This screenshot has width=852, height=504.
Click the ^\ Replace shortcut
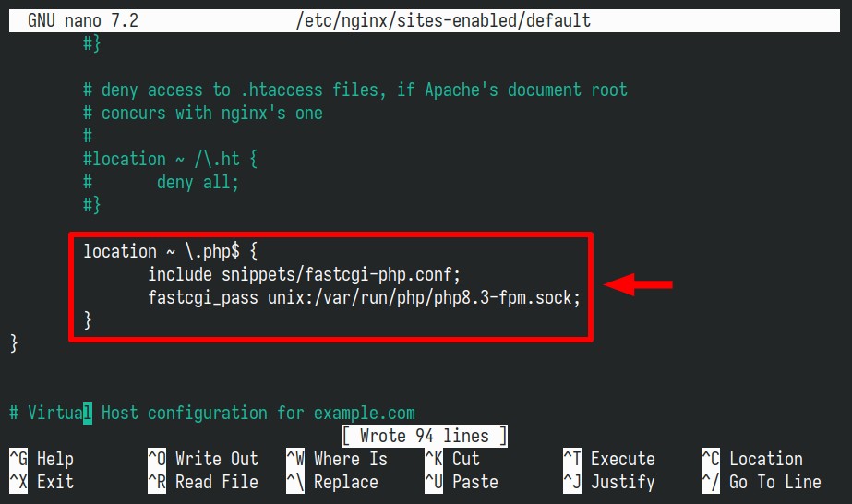[332, 482]
